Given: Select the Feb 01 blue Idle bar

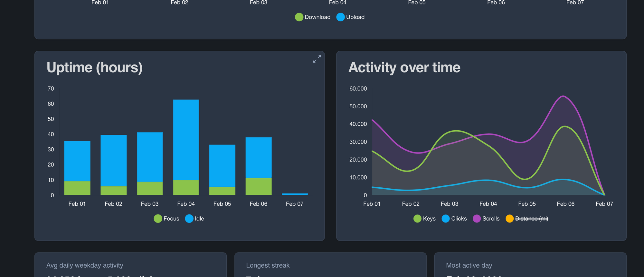Looking at the screenshot, I should 77,161.
